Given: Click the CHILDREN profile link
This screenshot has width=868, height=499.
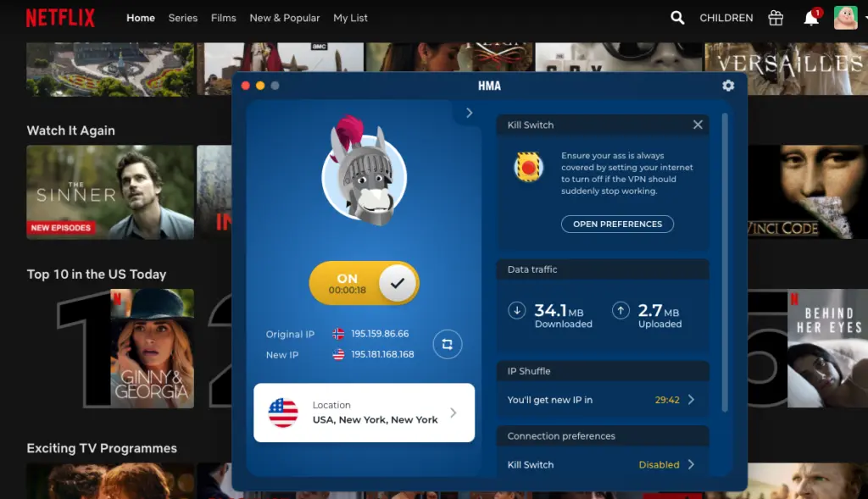Looking at the screenshot, I should (726, 18).
